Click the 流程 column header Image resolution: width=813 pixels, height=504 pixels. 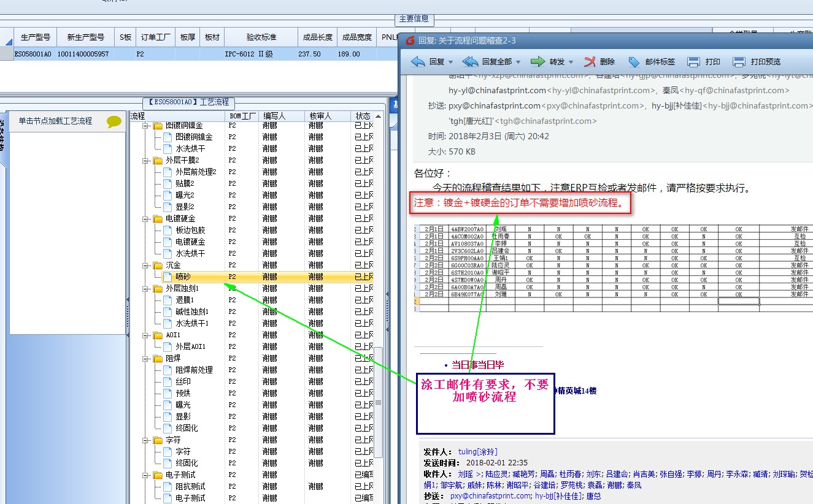(x=177, y=116)
